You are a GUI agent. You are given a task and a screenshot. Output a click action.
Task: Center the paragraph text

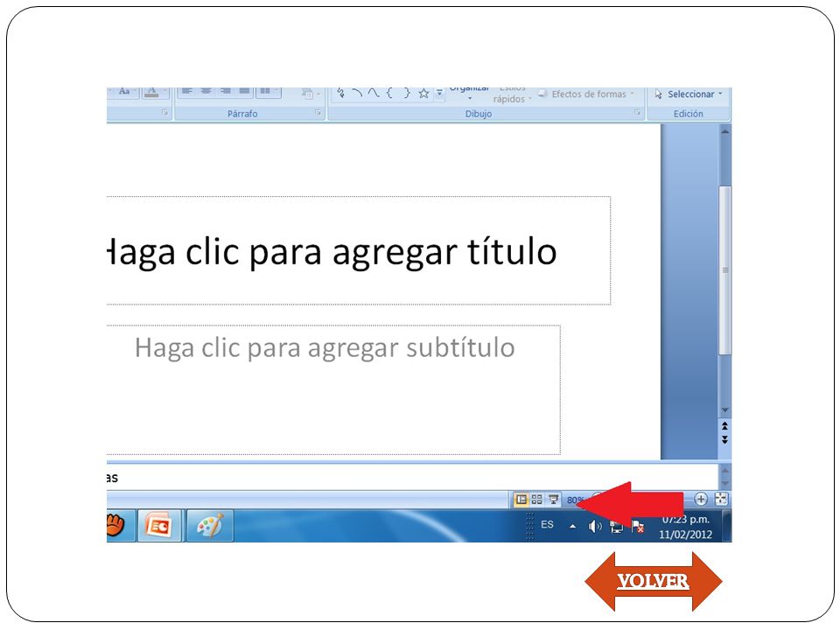tap(206, 91)
